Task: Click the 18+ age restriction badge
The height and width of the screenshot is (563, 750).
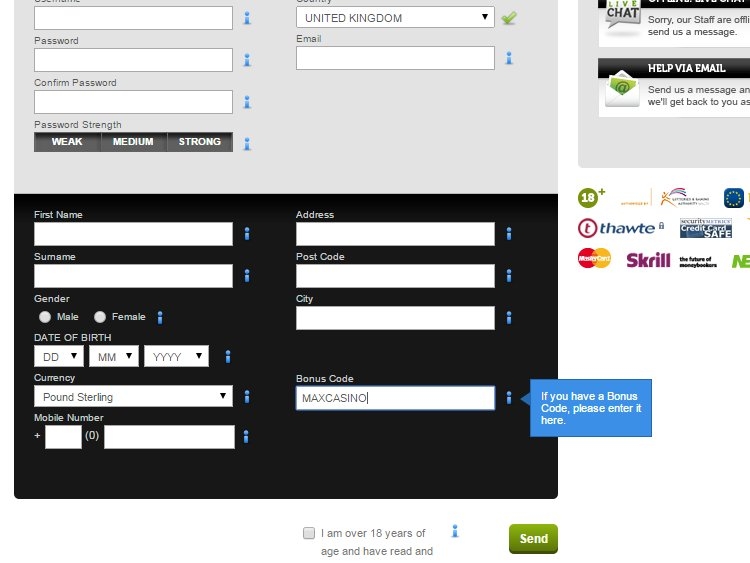Action: tap(592, 197)
